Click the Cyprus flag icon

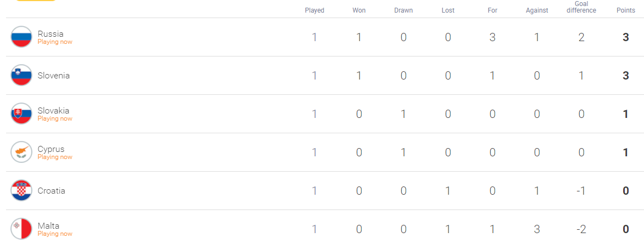(21, 152)
